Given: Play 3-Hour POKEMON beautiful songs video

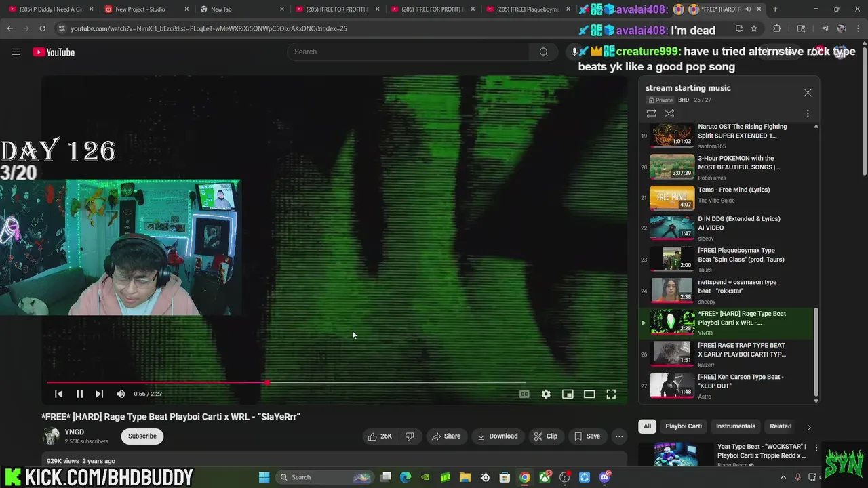Looking at the screenshot, I should pyautogui.click(x=726, y=167).
